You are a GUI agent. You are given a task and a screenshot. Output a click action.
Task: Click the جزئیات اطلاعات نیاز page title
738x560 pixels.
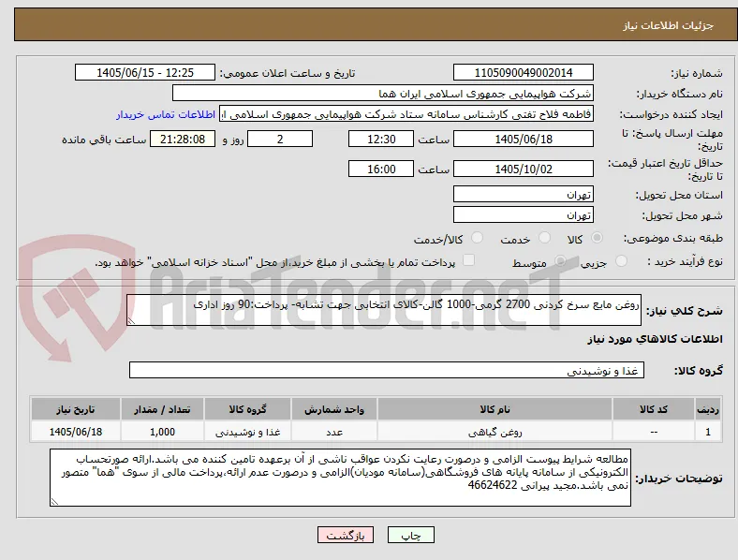click(669, 25)
